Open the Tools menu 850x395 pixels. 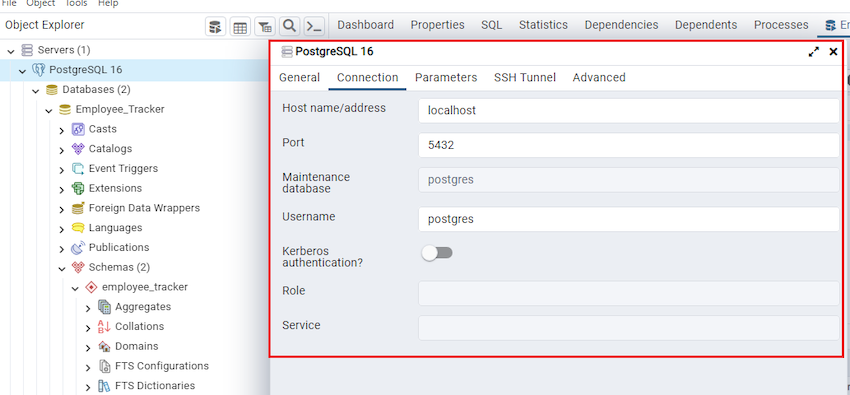coord(76,3)
